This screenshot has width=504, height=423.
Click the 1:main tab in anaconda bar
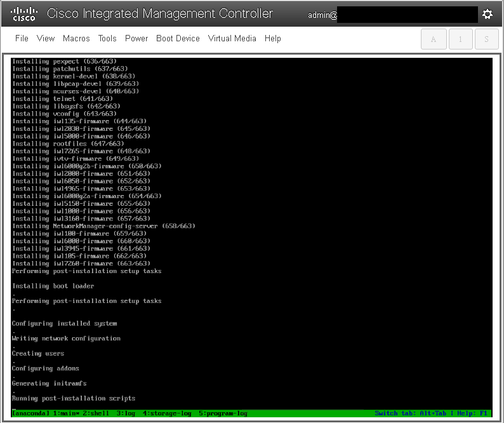click(x=66, y=413)
